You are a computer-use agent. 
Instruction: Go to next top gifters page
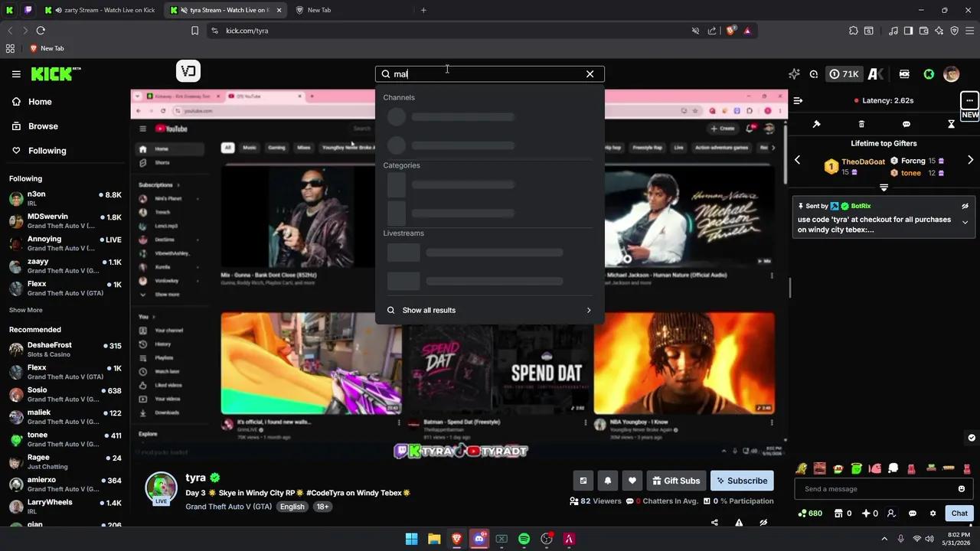[x=970, y=160]
